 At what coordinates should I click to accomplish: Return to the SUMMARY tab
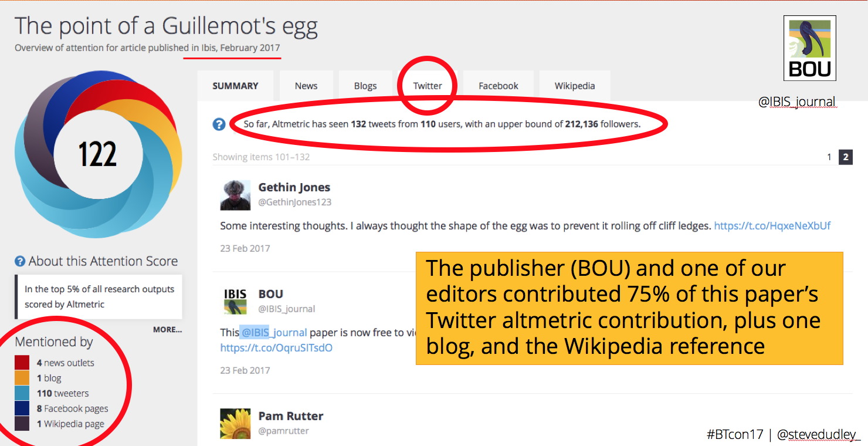pos(235,86)
